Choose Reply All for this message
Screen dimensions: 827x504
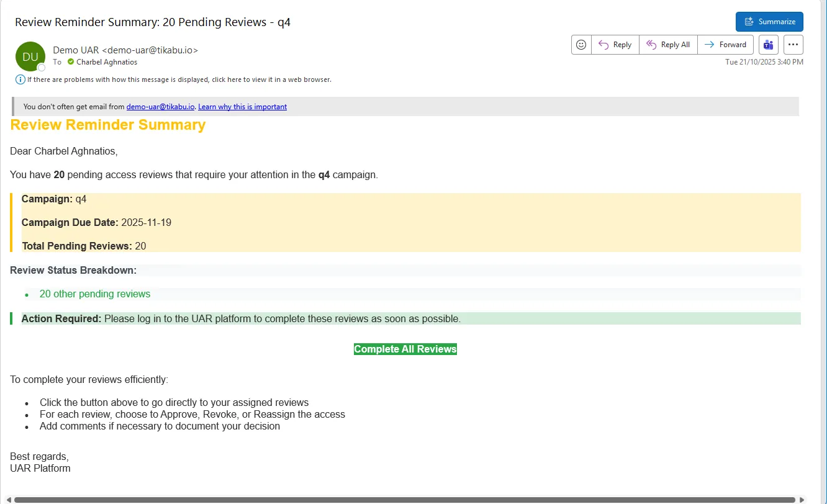[x=668, y=45]
